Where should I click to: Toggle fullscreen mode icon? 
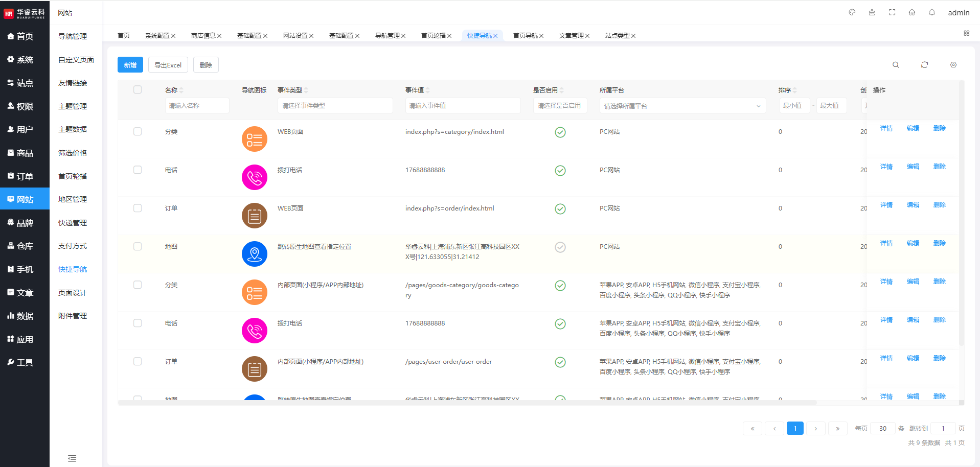(x=892, y=12)
